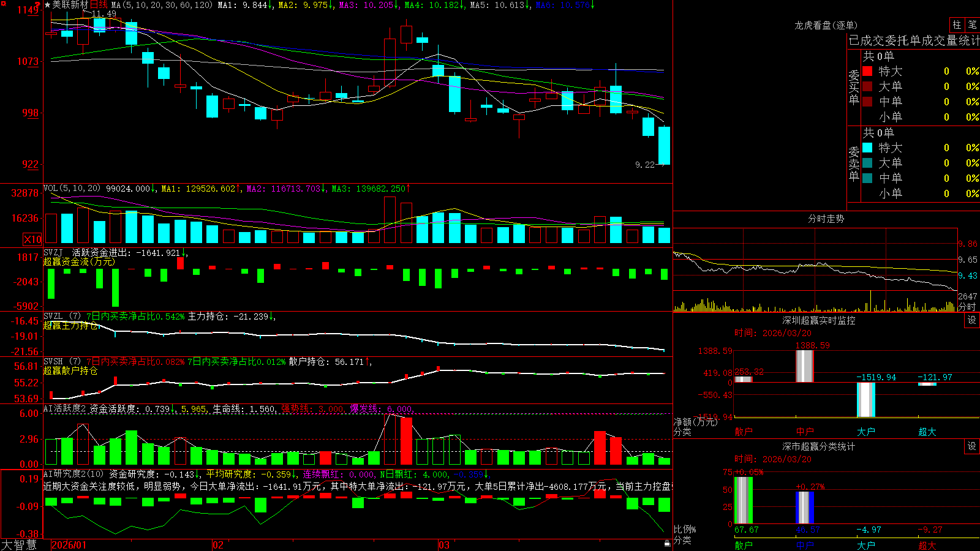Click the 超大 label under the 分类统计 chart

pos(927,545)
